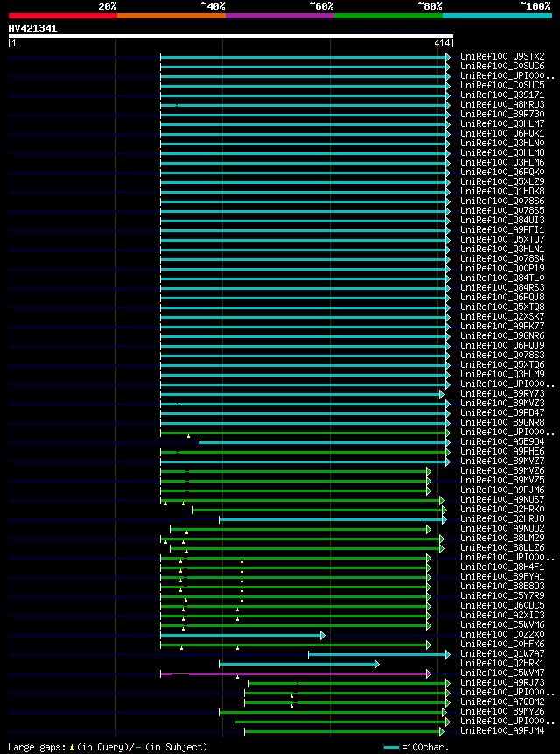This screenshot has height=754, width=560.
Task: Select label UniRef100_A9PJM4
Action: point(502,730)
